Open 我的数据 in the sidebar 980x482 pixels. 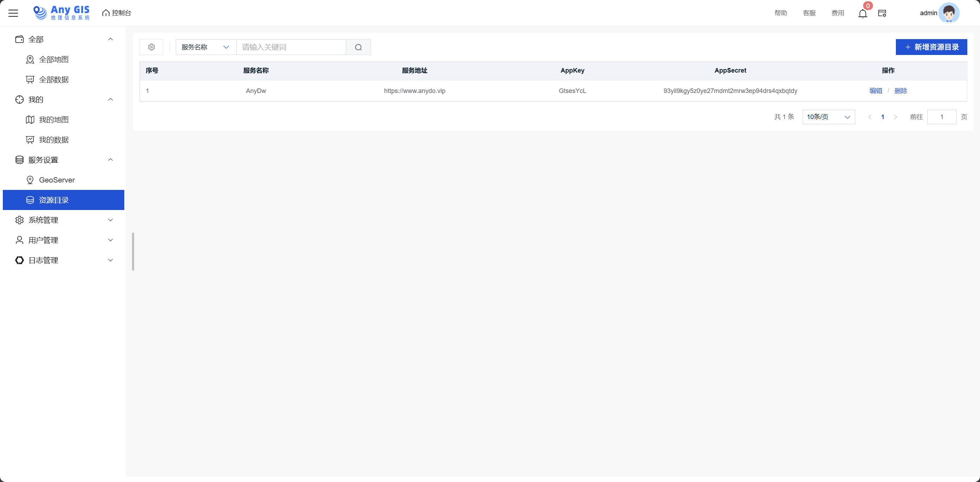[54, 140]
